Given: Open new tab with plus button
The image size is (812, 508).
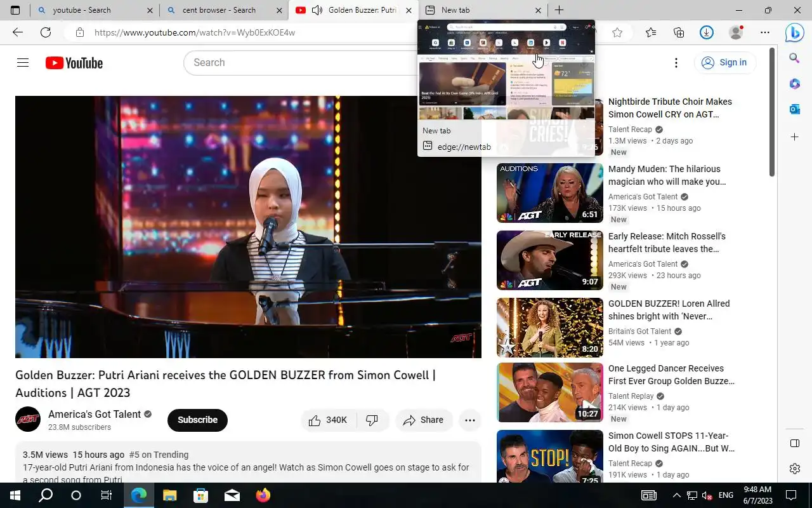Looking at the screenshot, I should point(559,10).
